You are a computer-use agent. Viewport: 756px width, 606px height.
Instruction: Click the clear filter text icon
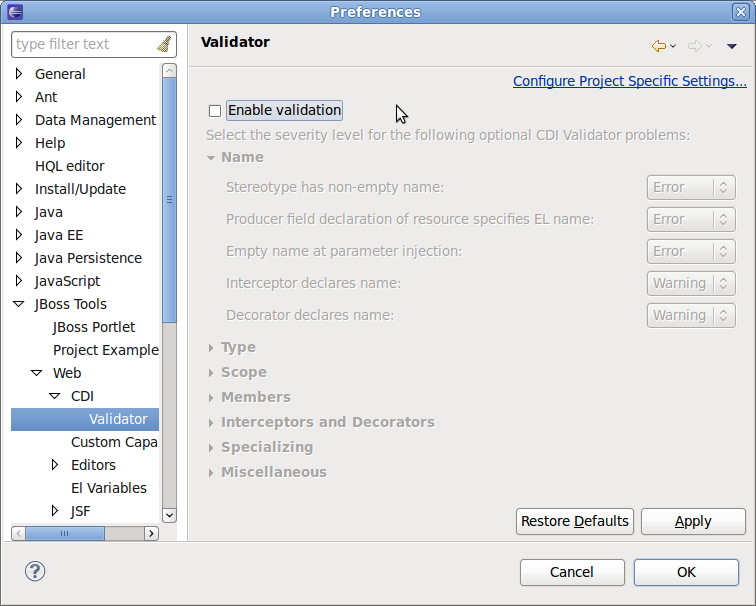coord(164,44)
